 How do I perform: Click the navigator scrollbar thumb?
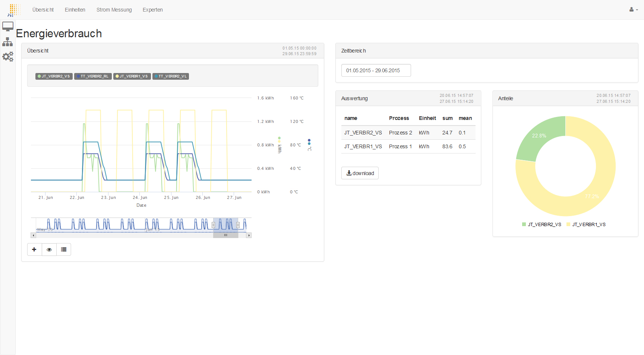(225, 235)
